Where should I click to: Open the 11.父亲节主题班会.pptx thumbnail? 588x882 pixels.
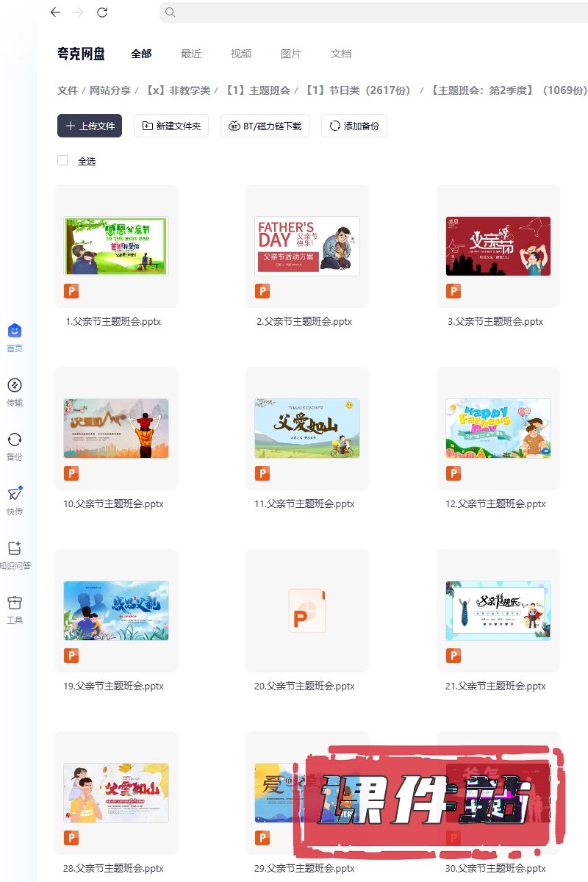(307, 429)
